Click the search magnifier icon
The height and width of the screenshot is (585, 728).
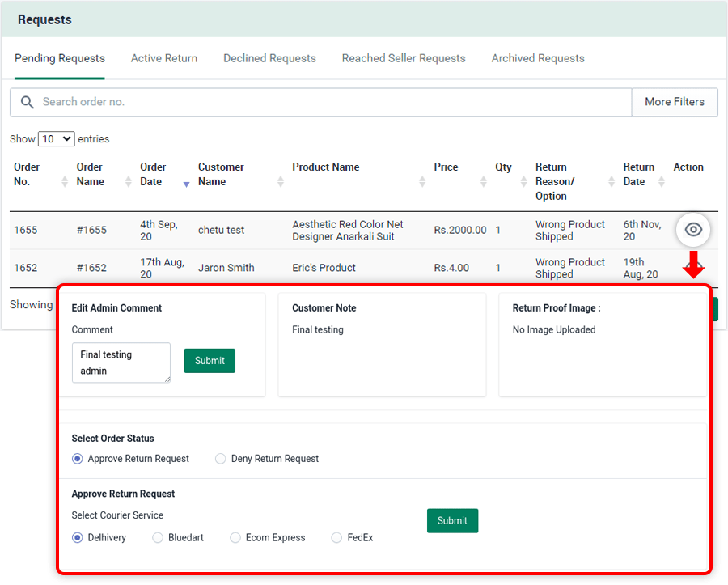28,102
